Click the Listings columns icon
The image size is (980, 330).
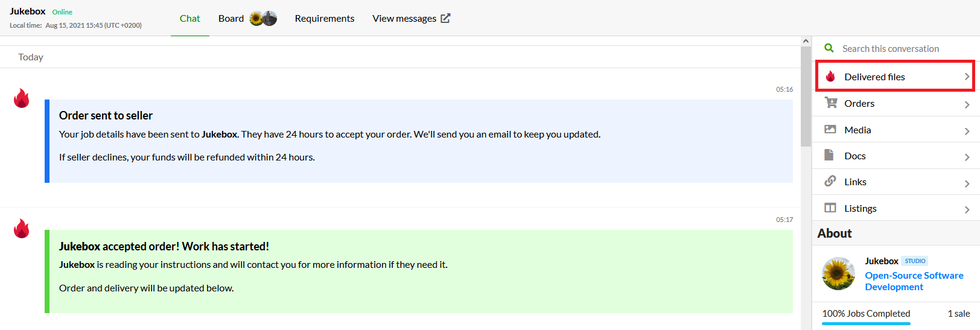pyautogui.click(x=830, y=208)
